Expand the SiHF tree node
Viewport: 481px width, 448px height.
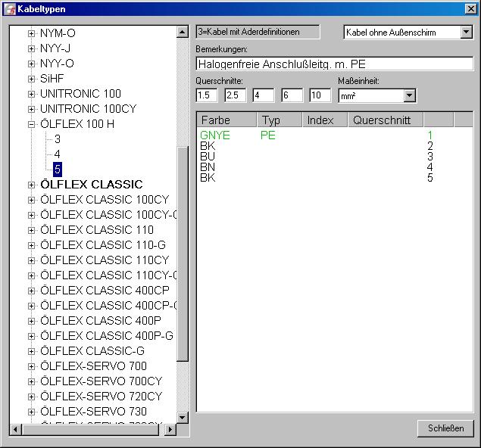(31, 79)
